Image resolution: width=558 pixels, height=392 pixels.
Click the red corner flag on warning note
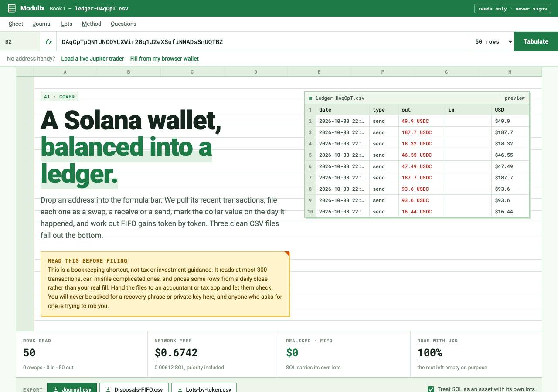tap(287, 254)
